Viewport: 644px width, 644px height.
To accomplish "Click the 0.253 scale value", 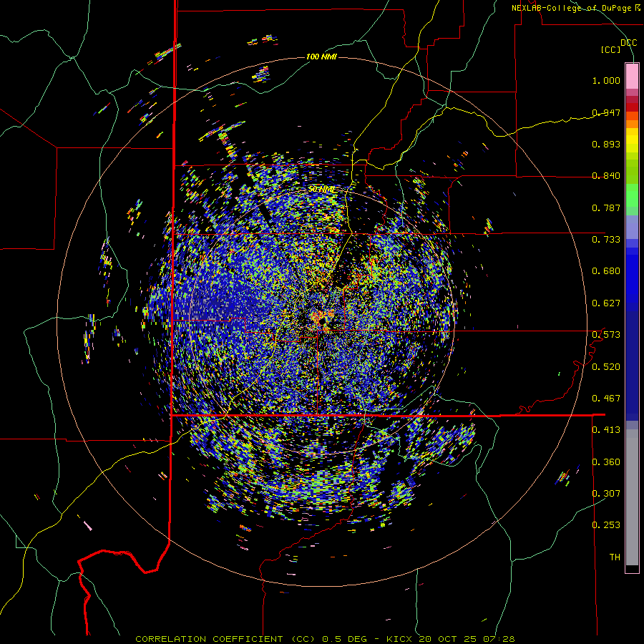I will [x=606, y=525].
